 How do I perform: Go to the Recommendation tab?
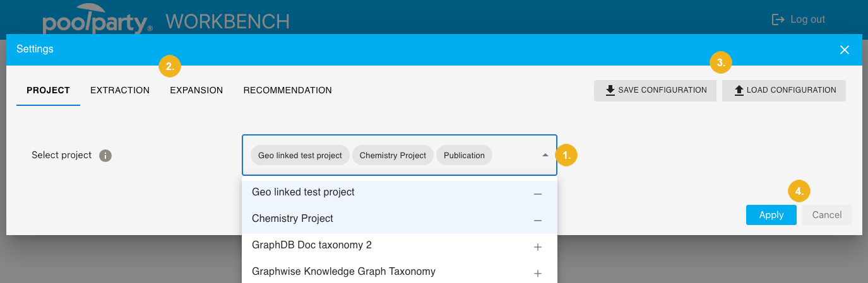click(x=287, y=90)
